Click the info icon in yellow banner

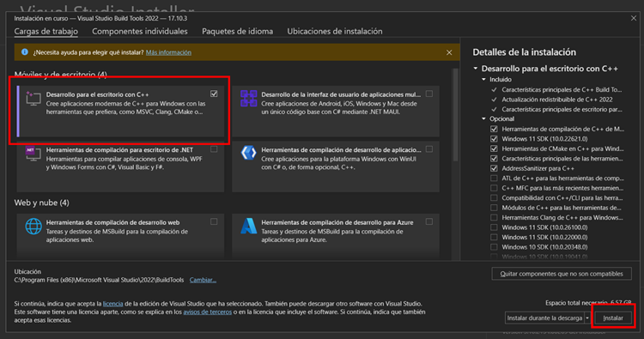pyautogui.click(x=25, y=52)
